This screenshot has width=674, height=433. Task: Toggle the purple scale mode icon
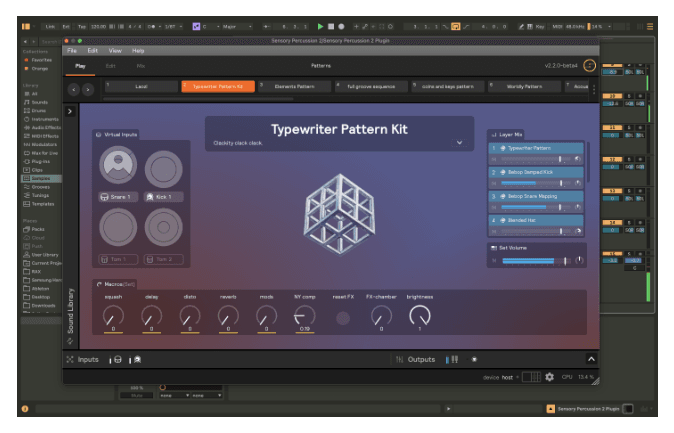(x=196, y=27)
